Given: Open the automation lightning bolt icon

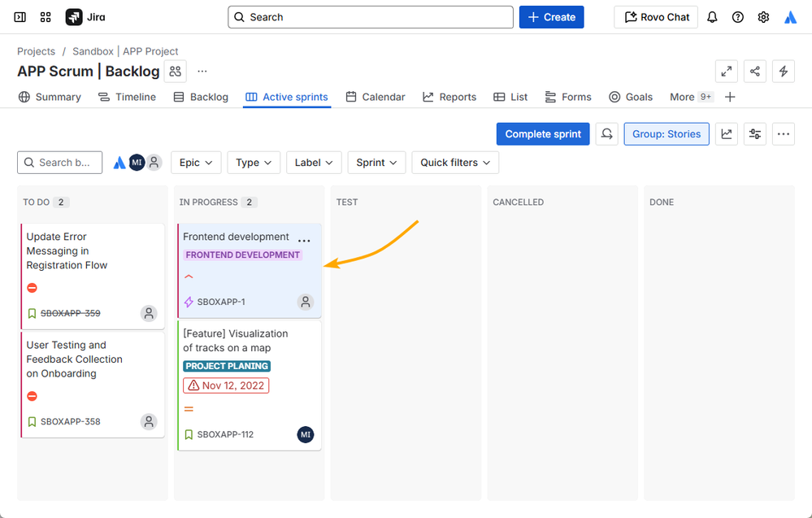Looking at the screenshot, I should coord(783,72).
